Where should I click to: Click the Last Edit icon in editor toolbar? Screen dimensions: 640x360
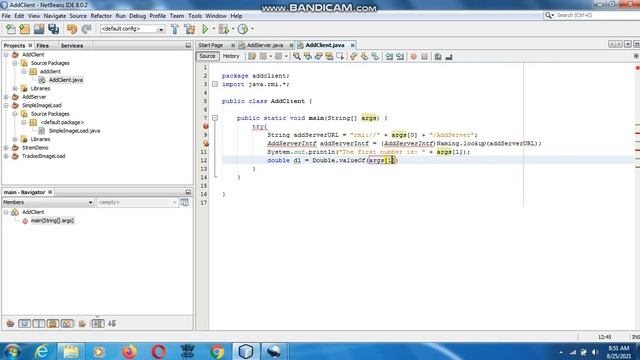[x=252, y=56]
